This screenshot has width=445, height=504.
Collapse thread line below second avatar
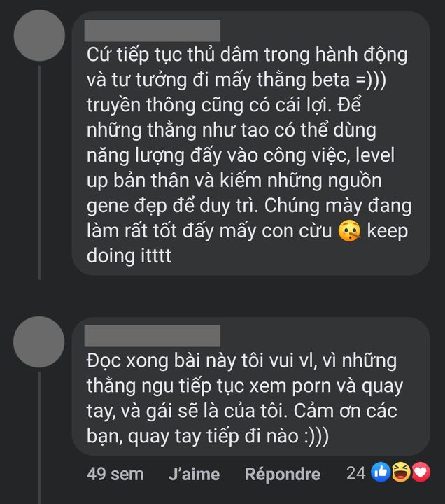(39, 437)
